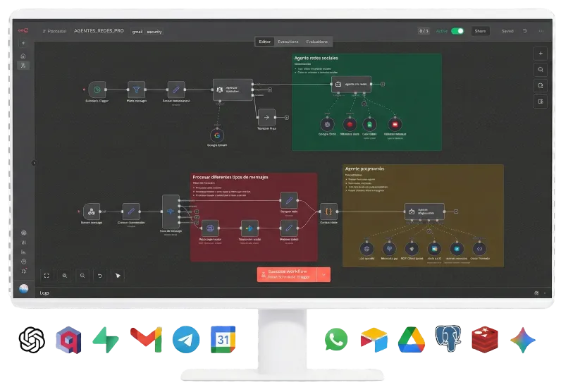Screen dimensions: 561x392
Task: Click the reset zoom arrow in bottom controls
Action: pos(100,276)
